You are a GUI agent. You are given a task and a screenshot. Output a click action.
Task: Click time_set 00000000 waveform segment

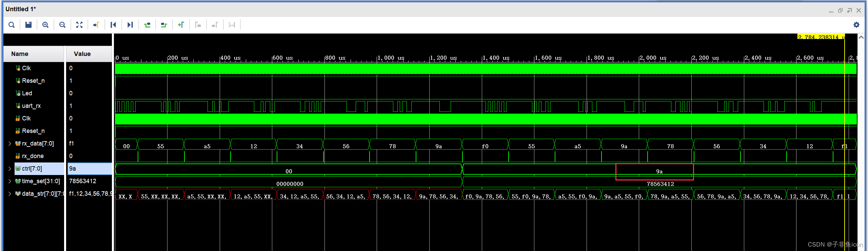point(289,182)
